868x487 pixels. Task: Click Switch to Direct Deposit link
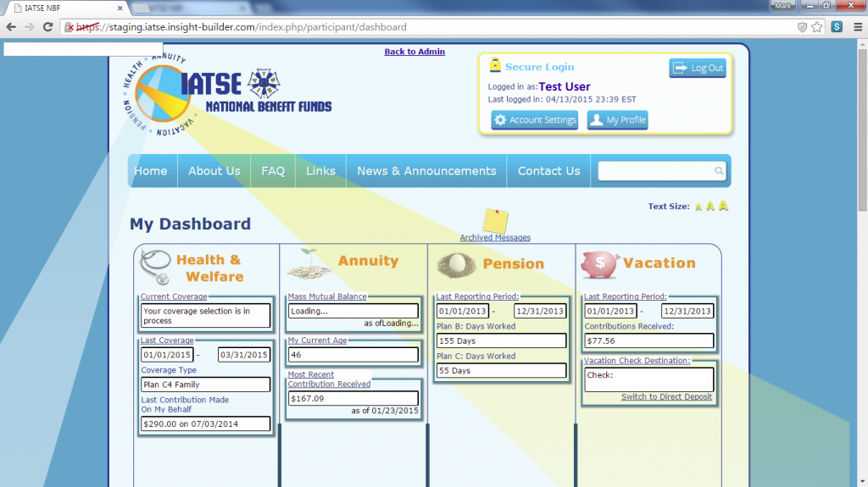pyautogui.click(x=666, y=396)
